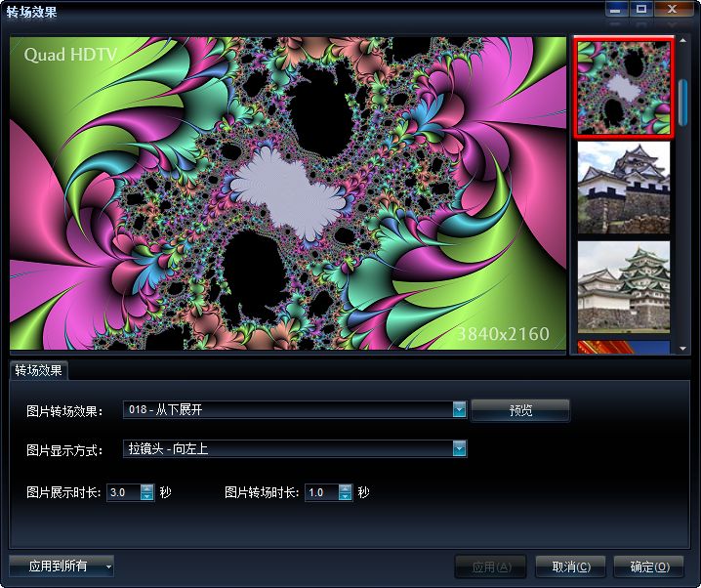Switch to the 转场效果 tab
Screen dimensions: 701x588
38,370
